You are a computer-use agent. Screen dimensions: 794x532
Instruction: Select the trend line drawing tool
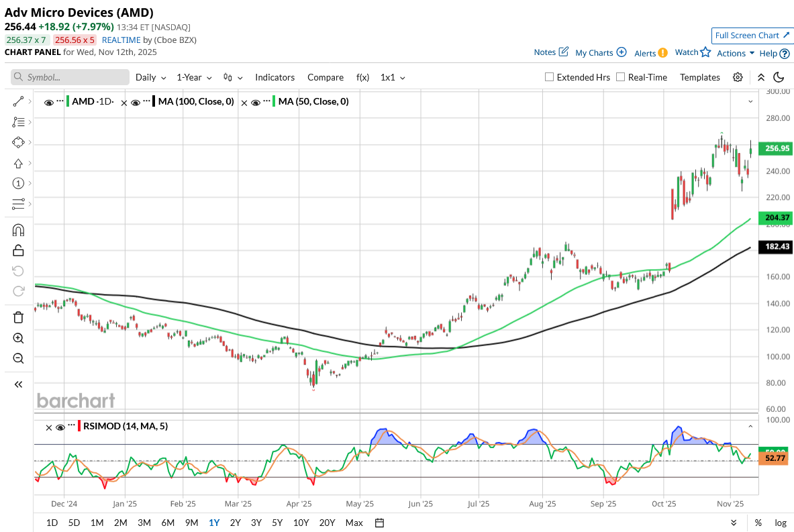(x=18, y=101)
